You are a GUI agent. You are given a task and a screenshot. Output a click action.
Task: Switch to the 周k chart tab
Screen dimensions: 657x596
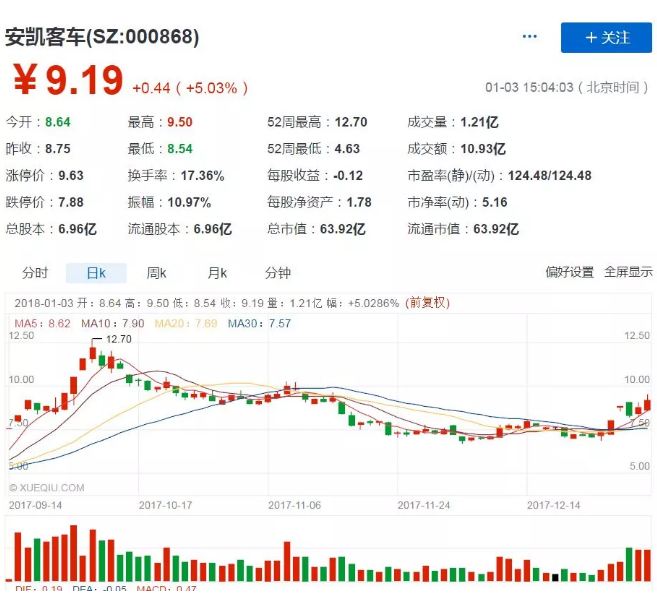tap(156, 273)
